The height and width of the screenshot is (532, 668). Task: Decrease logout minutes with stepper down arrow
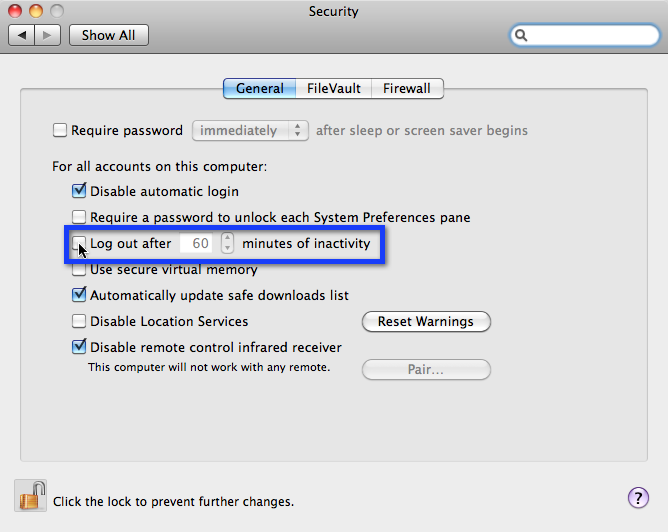click(x=227, y=248)
